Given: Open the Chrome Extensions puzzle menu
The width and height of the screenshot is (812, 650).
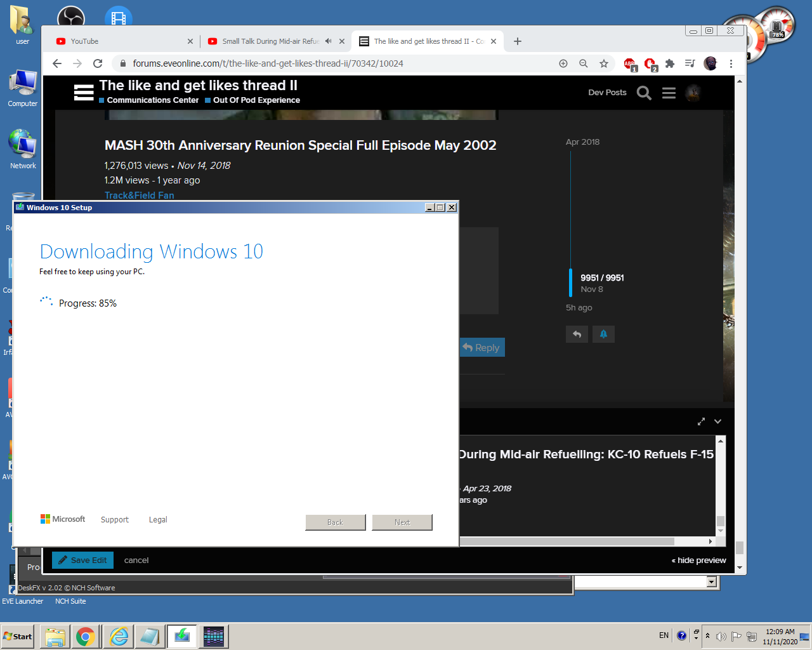Looking at the screenshot, I should tap(670, 63).
